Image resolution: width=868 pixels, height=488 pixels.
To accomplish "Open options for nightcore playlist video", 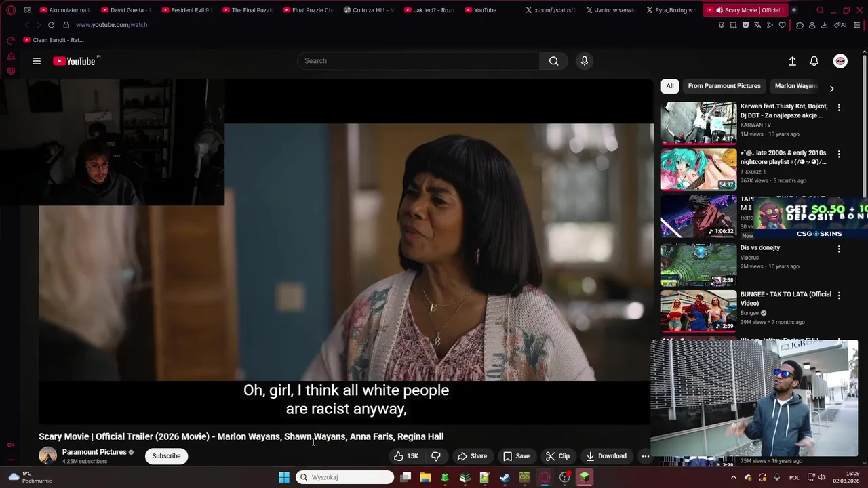I will (x=839, y=155).
